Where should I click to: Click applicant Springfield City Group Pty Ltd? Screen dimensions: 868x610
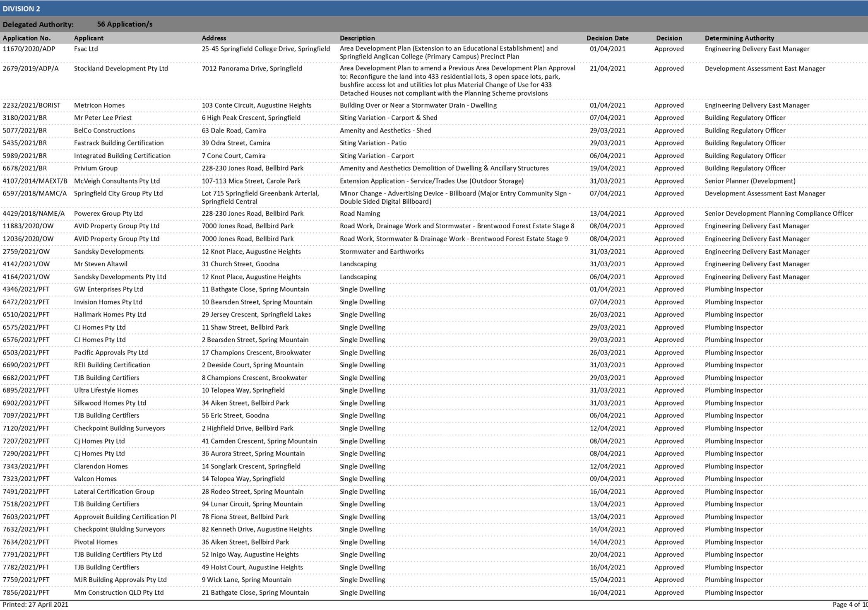pos(118,193)
